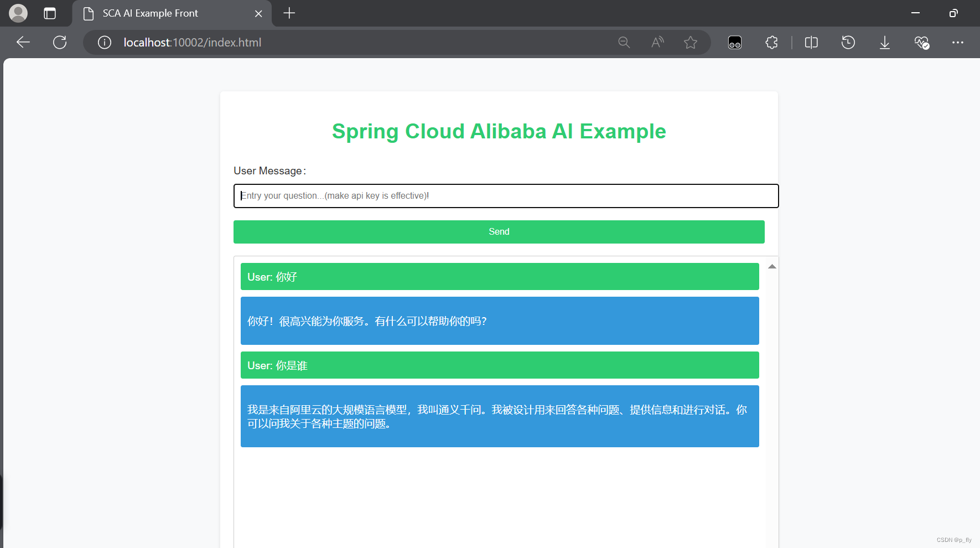Toggle split screen view

pos(811,43)
